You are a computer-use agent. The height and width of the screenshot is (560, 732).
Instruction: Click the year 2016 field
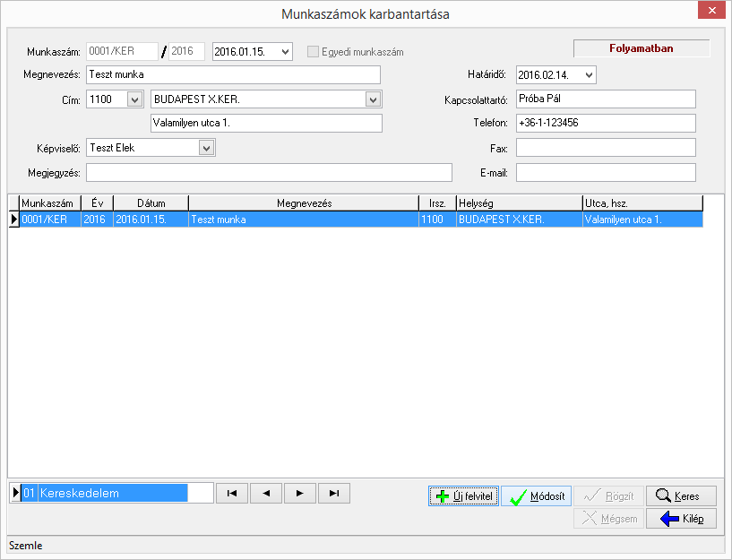coord(186,51)
